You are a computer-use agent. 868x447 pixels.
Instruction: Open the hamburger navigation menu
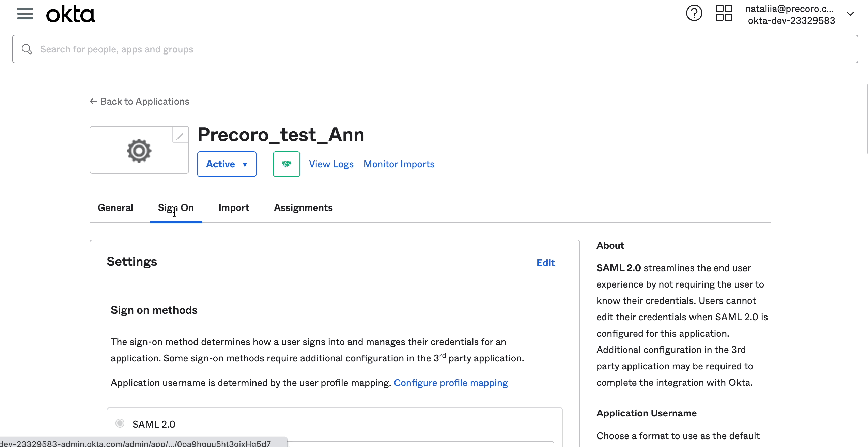click(25, 14)
